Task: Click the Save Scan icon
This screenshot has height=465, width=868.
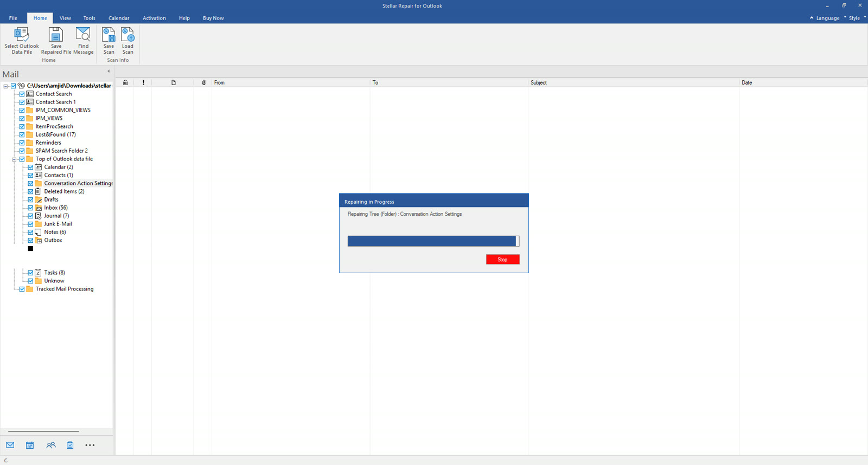Action: pos(108,35)
